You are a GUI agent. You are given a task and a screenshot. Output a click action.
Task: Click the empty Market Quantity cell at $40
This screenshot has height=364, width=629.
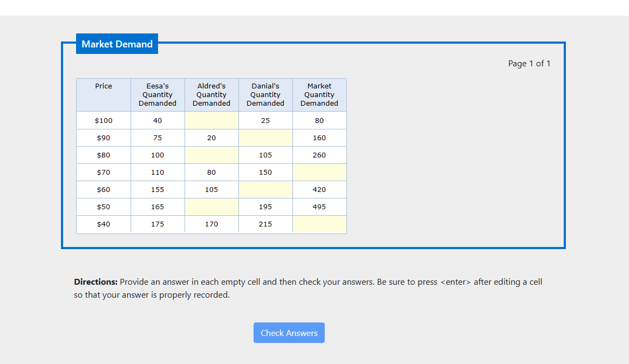tap(319, 224)
